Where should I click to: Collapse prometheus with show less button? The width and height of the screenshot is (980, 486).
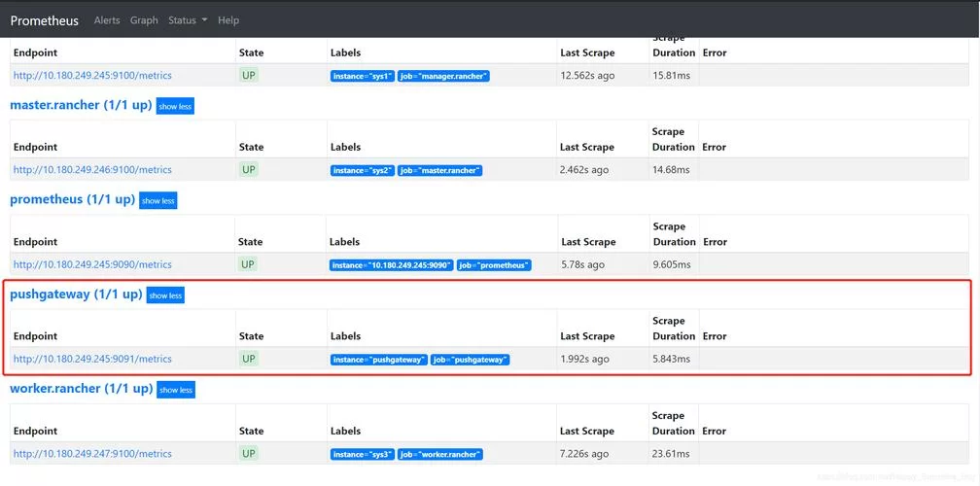(158, 201)
